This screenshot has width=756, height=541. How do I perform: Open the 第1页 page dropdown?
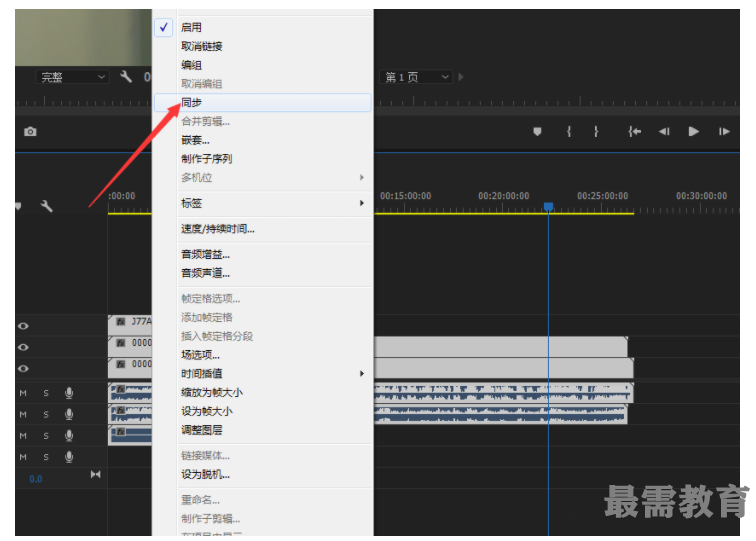point(417,77)
